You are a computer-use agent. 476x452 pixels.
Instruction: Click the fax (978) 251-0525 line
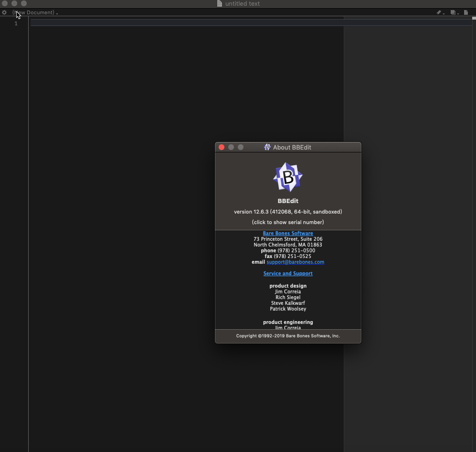[288, 256]
